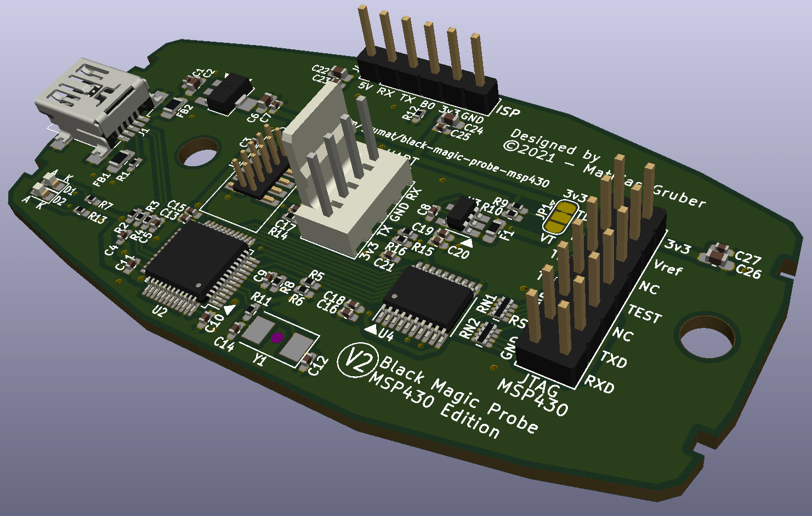Click the "Designed by" silkscreen text

(554, 145)
